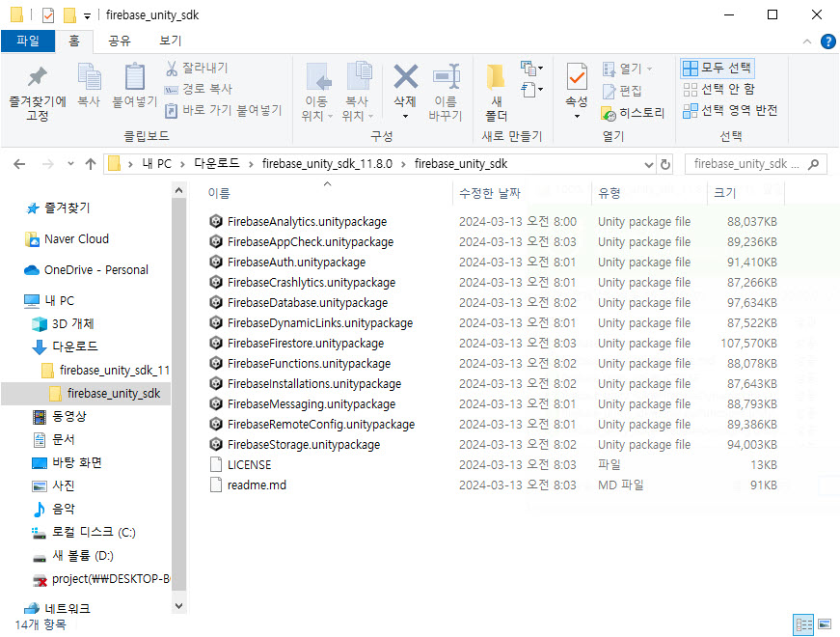Open the Easy access dropdown icon
This screenshot has height=637, width=840.
(x=531, y=89)
